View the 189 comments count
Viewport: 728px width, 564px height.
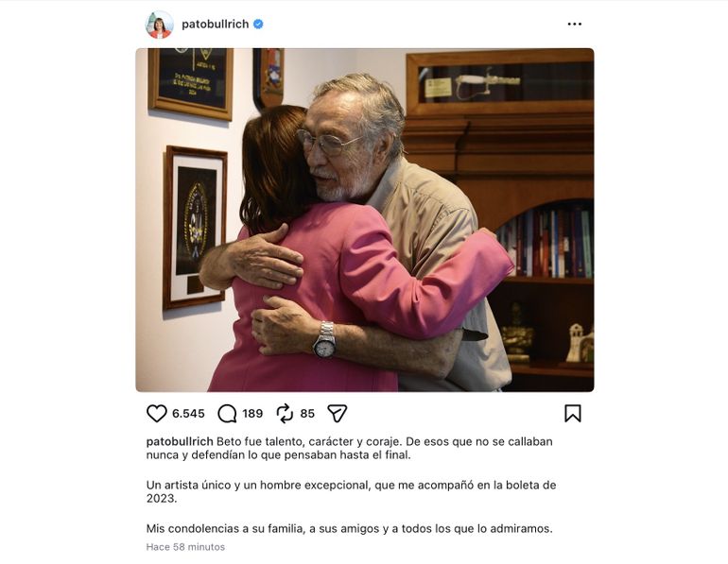click(x=252, y=413)
